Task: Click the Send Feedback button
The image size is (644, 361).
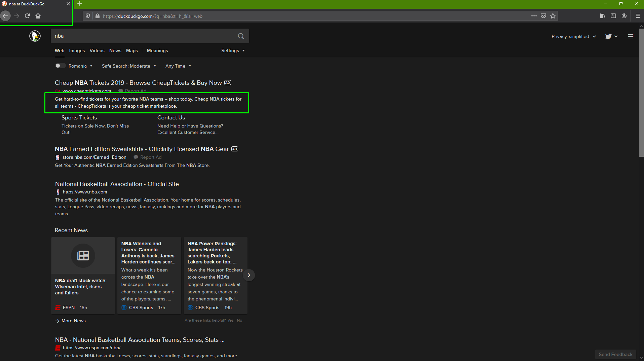Action: [615, 354]
